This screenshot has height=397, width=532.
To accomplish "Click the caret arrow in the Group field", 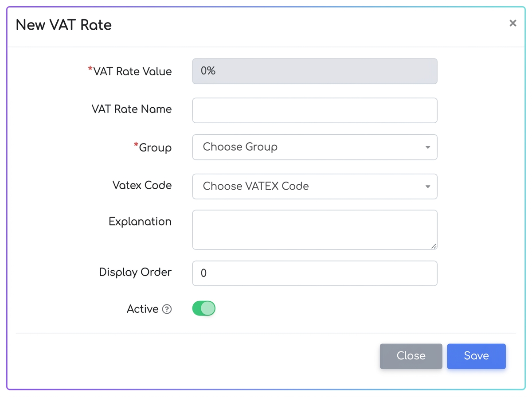I will (x=428, y=148).
